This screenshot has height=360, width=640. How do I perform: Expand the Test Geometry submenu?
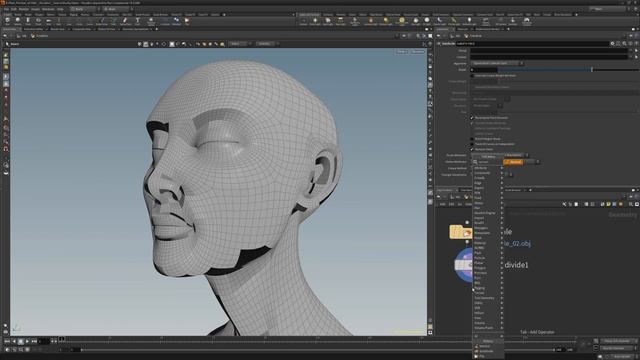488,298
